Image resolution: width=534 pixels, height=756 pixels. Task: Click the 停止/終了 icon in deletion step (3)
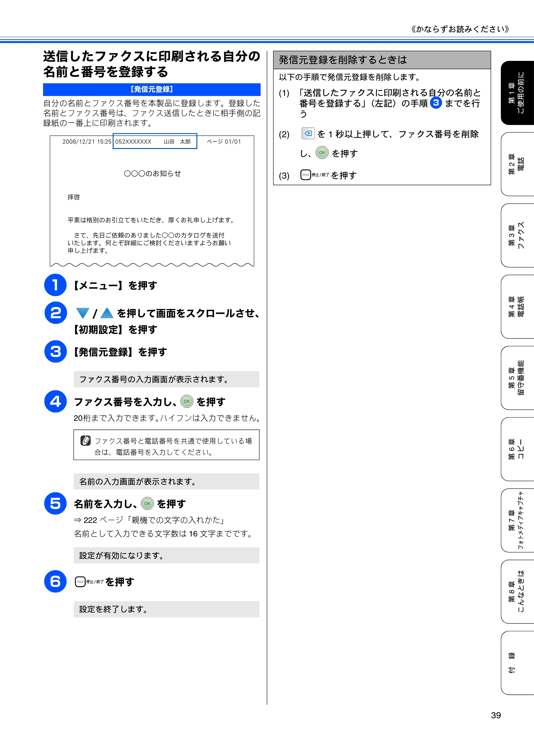pyautogui.click(x=315, y=175)
